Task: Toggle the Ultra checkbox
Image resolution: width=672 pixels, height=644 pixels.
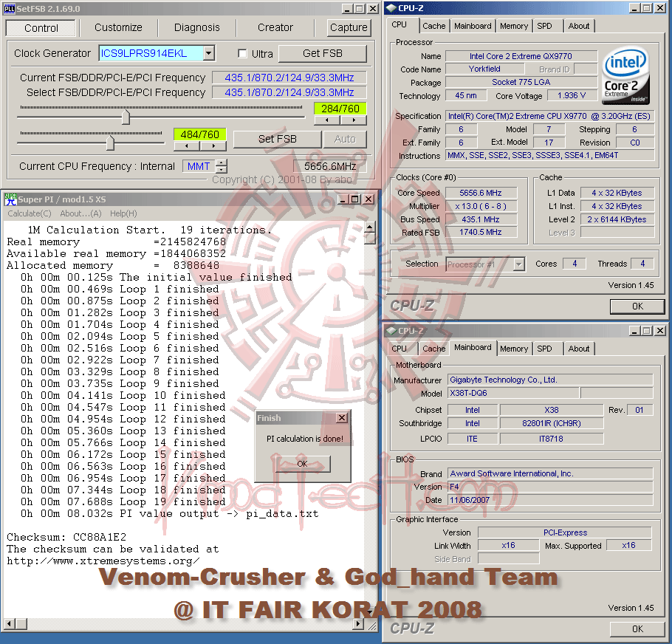Action: (x=242, y=54)
